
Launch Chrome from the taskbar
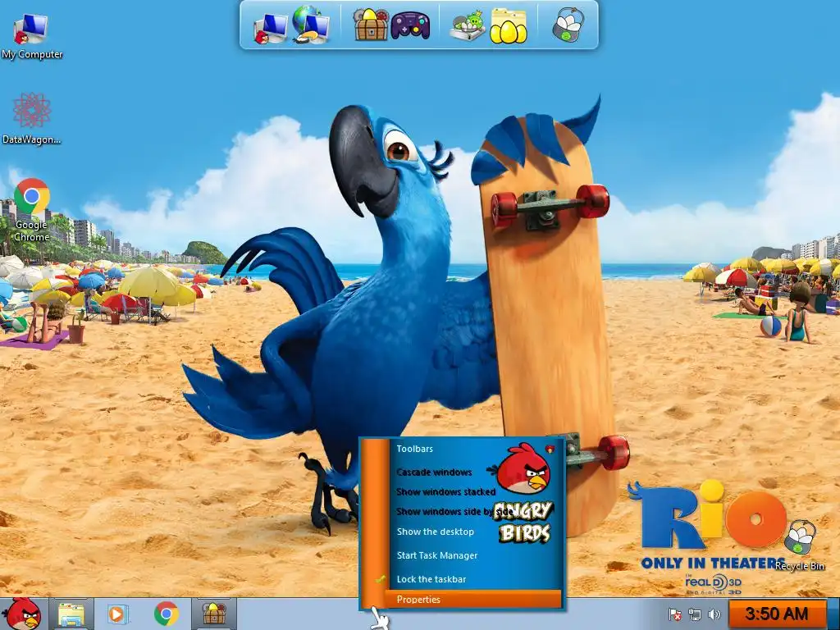(x=167, y=614)
